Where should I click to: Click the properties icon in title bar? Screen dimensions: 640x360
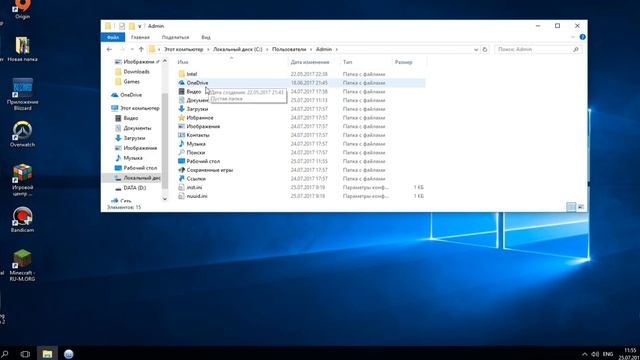tap(122, 26)
